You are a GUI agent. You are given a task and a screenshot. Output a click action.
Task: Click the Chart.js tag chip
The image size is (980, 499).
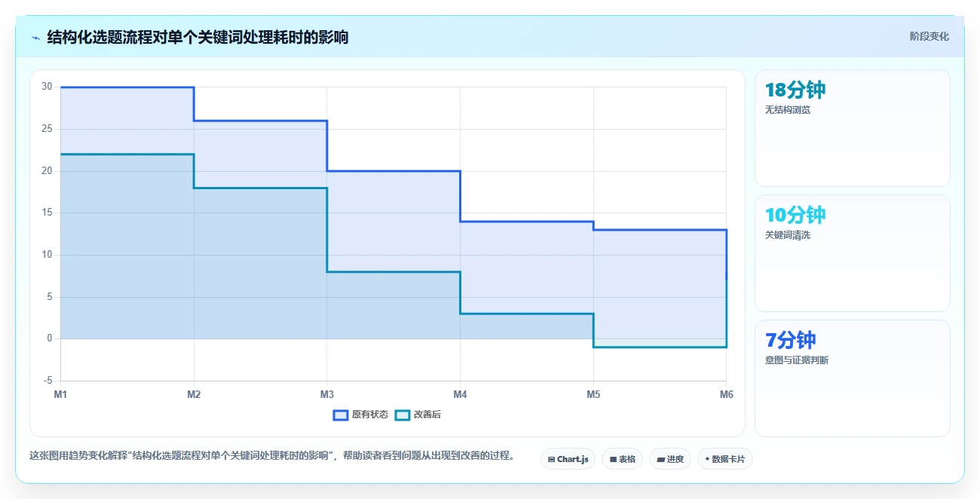pyautogui.click(x=568, y=458)
